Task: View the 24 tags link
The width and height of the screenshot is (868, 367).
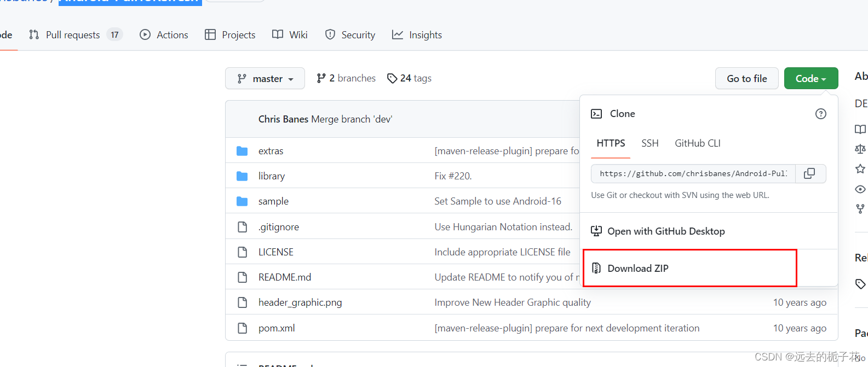Action: coord(409,78)
